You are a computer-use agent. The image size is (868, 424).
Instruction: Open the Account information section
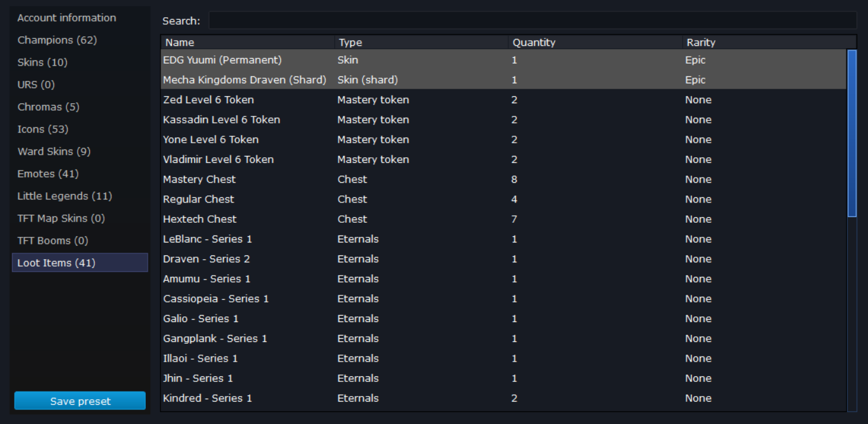pos(80,18)
